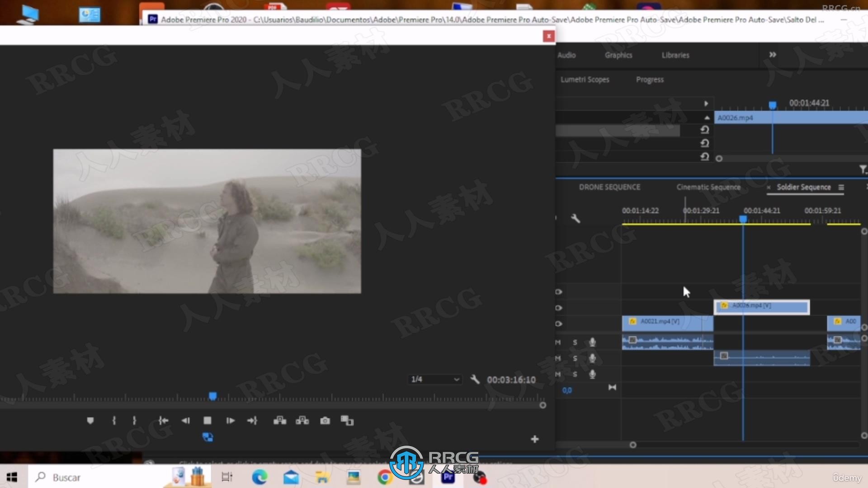Viewport: 868px width, 488px height.
Task: Click the video preview of woman in dunes
Action: [207, 221]
